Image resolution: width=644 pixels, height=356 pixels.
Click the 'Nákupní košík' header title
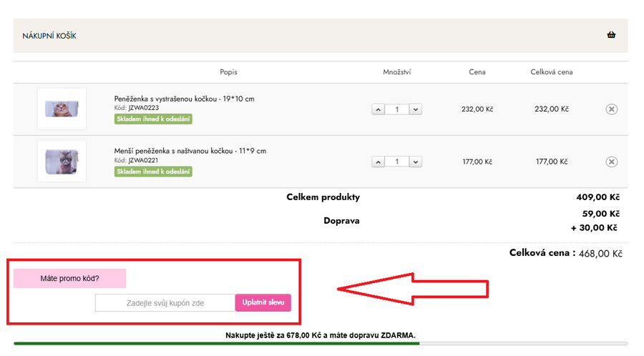pyautogui.click(x=49, y=36)
